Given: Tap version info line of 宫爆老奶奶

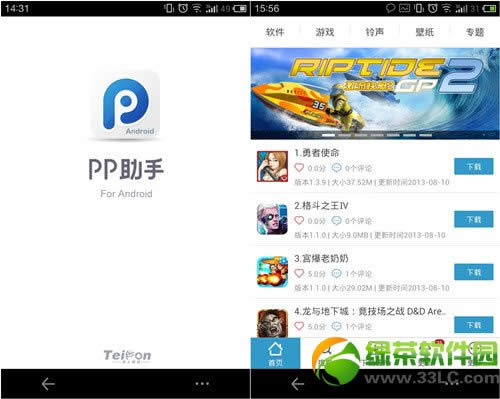Looking at the screenshot, I should 372,288.
